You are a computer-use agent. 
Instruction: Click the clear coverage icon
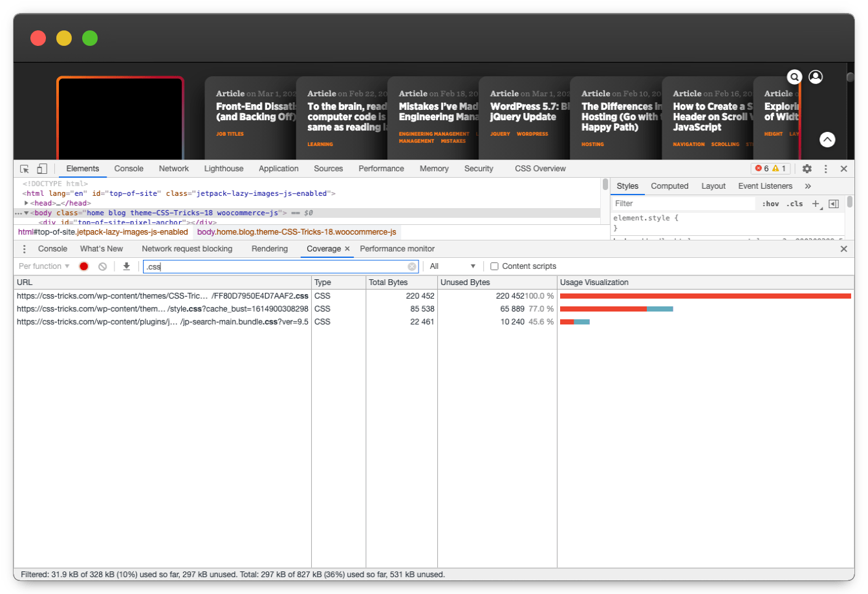102,266
